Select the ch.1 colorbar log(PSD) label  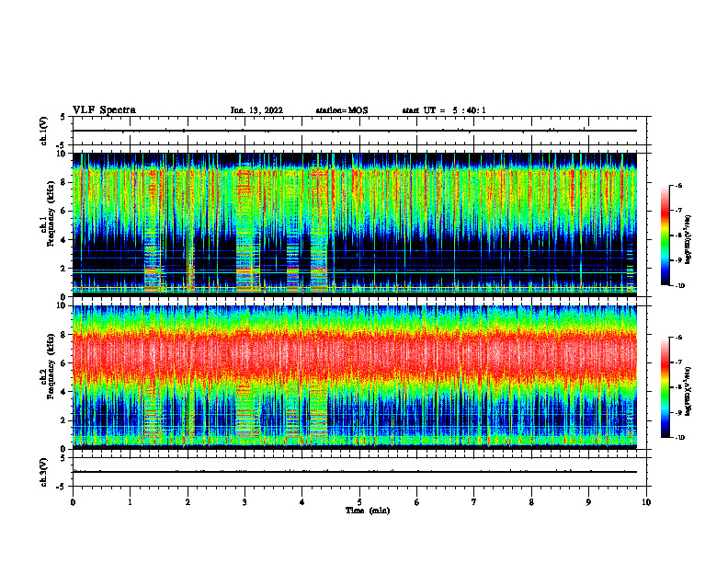coord(689,239)
